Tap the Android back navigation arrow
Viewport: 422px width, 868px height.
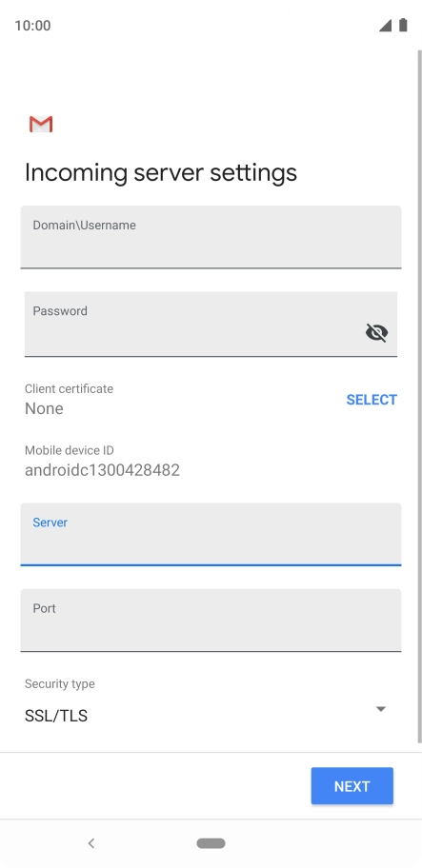pos(91,843)
